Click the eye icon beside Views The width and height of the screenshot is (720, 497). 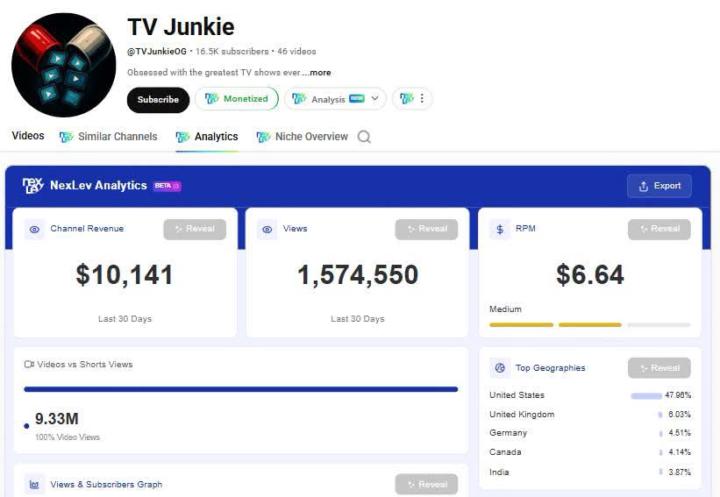(x=267, y=229)
